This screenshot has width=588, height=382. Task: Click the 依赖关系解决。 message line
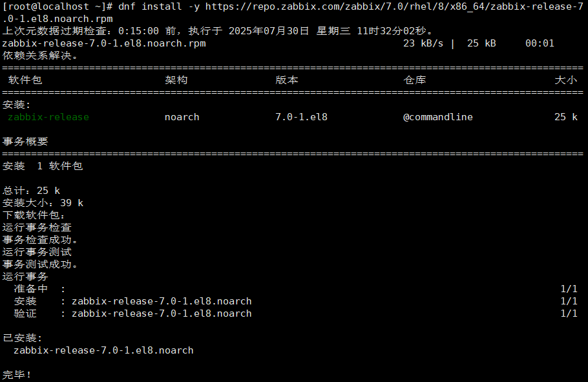(41, 56)
